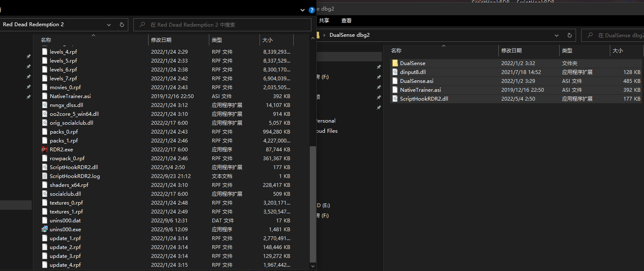Select update_3.rpf file name
Screen dimensions: 644x271
click(65, 256)
